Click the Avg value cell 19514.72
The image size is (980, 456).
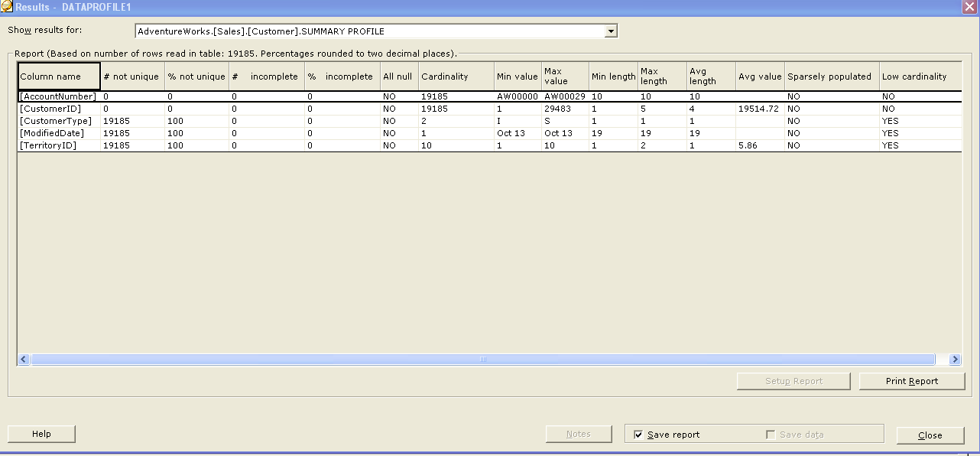[x=760, y=109]
